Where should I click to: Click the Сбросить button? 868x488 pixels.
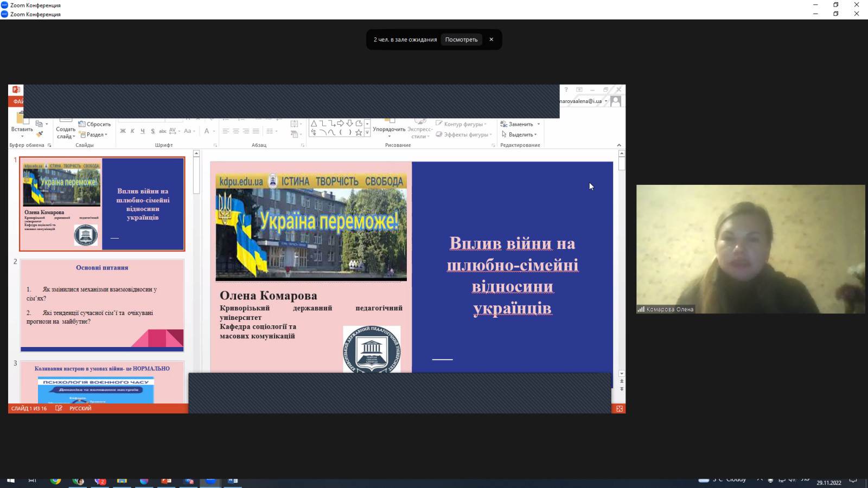click(x=95, y=124)
